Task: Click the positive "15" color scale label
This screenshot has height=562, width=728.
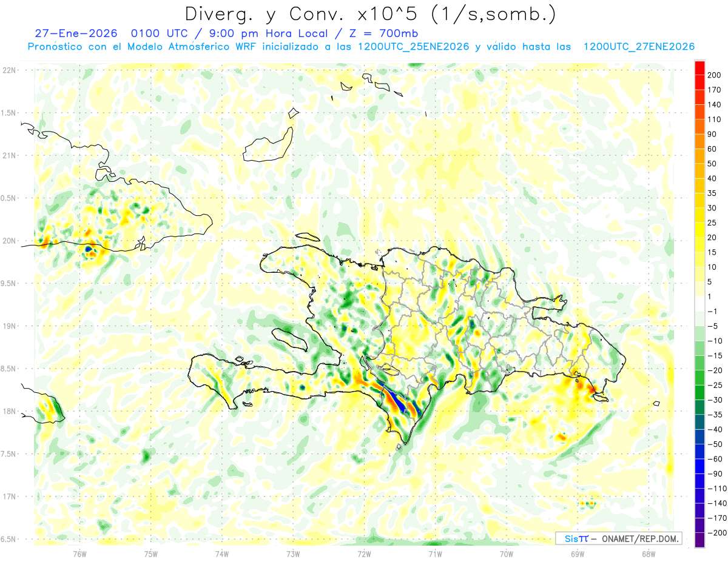Action: (712, 252)
